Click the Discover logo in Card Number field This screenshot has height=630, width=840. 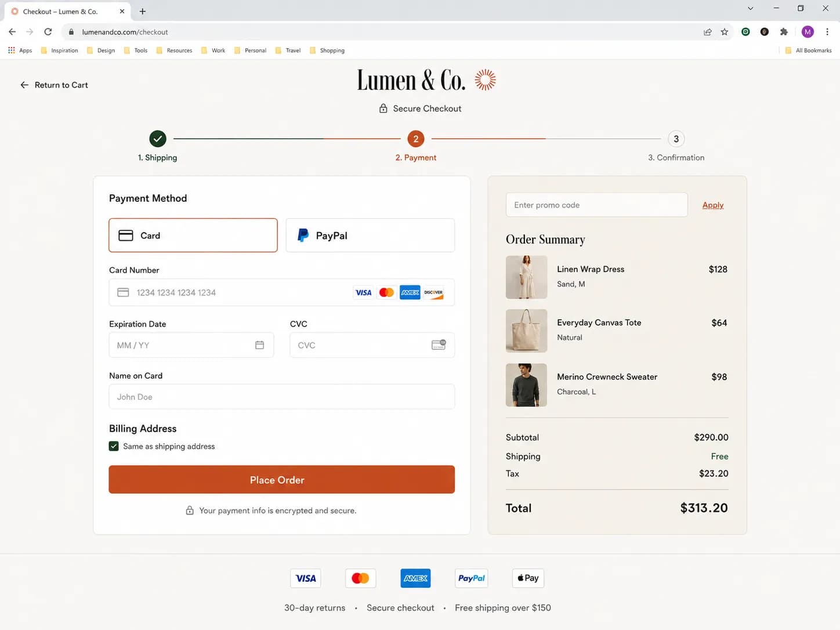coord(433,293)
